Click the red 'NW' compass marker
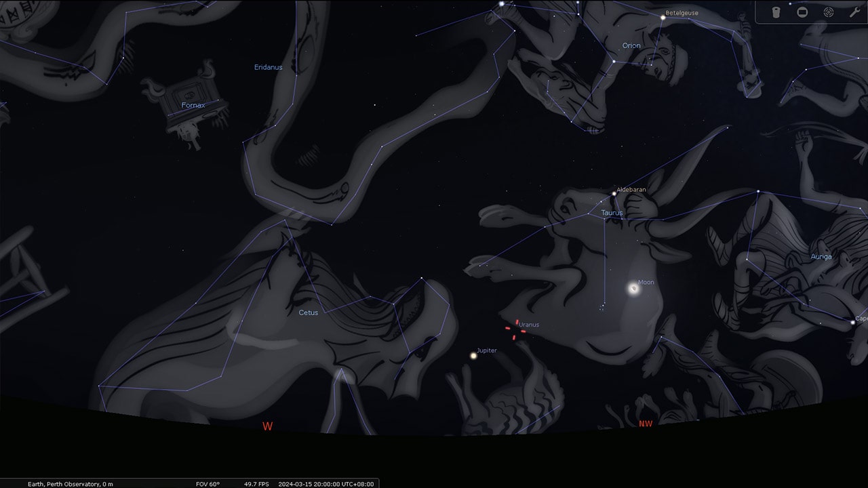This screenshot has width=868, height=488. pyautogui.click(x=646, y=424)
